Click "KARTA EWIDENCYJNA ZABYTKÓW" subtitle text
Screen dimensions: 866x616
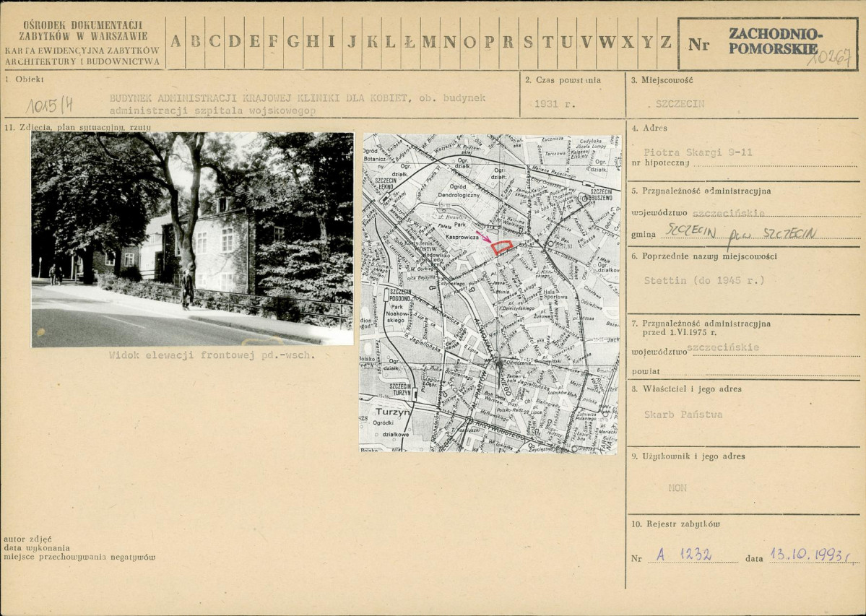(82, 51)
